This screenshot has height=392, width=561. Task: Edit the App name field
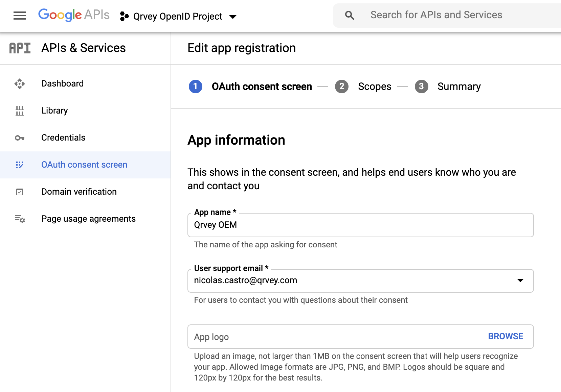[361, 225]
